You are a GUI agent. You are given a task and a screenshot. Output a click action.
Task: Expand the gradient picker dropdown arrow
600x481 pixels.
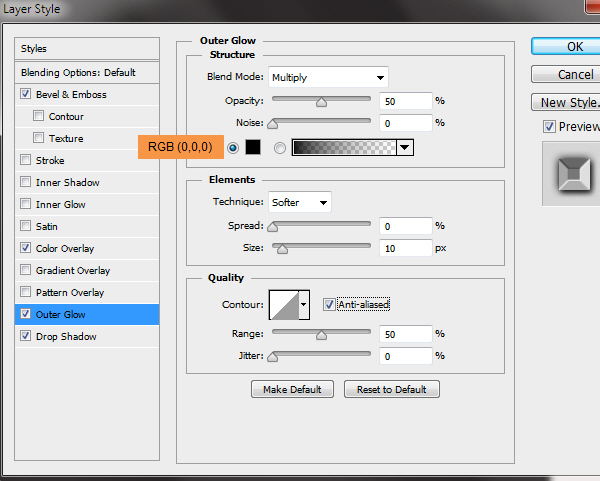click(x=405, y=147)
